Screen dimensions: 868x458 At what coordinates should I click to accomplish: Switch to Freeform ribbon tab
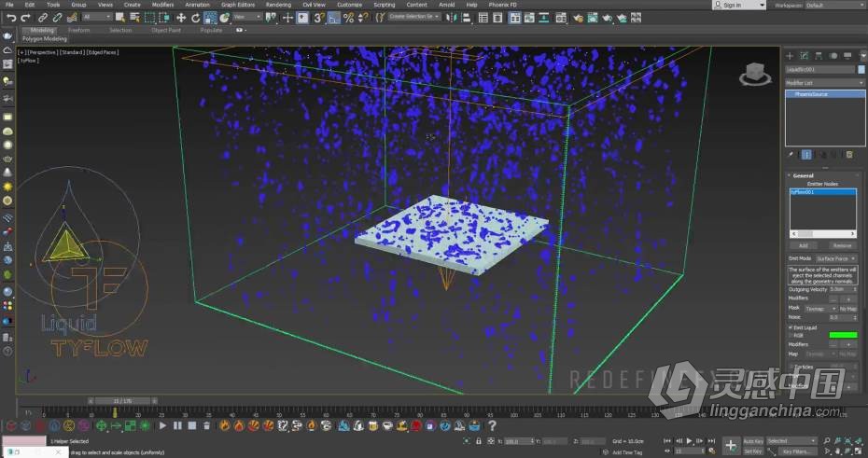(x=78, y=31)
